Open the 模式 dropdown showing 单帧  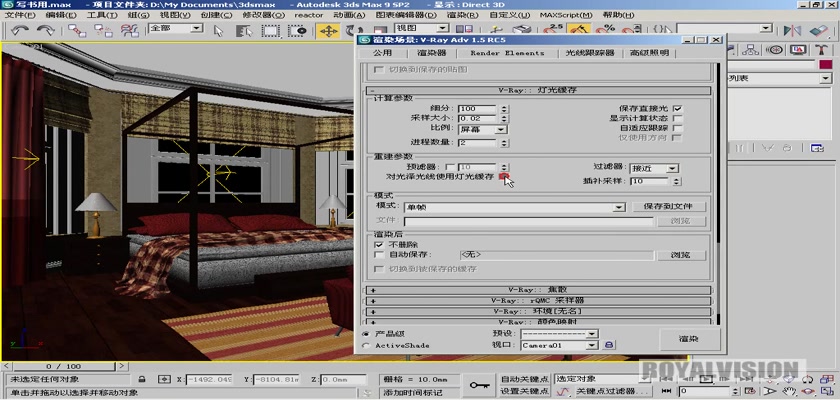coord(515,207)
